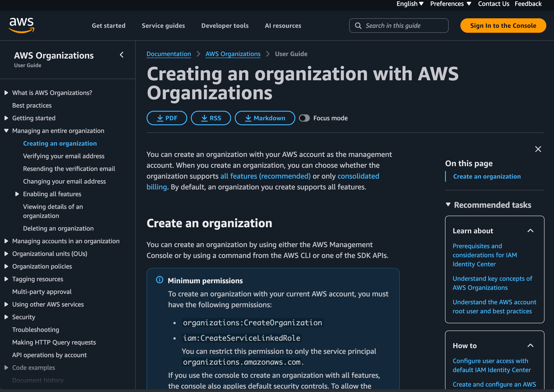This screenshot has height=392, width=554.
Task: Open Verifying your email address page
Action: pyautogui.click(x=64, y=156)
